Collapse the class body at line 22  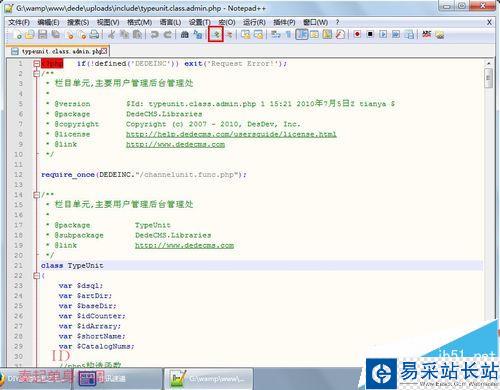point(37,276)
